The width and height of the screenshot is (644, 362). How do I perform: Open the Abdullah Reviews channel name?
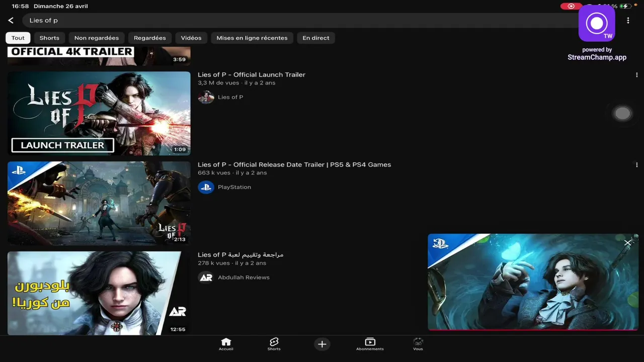coord(244,277)
